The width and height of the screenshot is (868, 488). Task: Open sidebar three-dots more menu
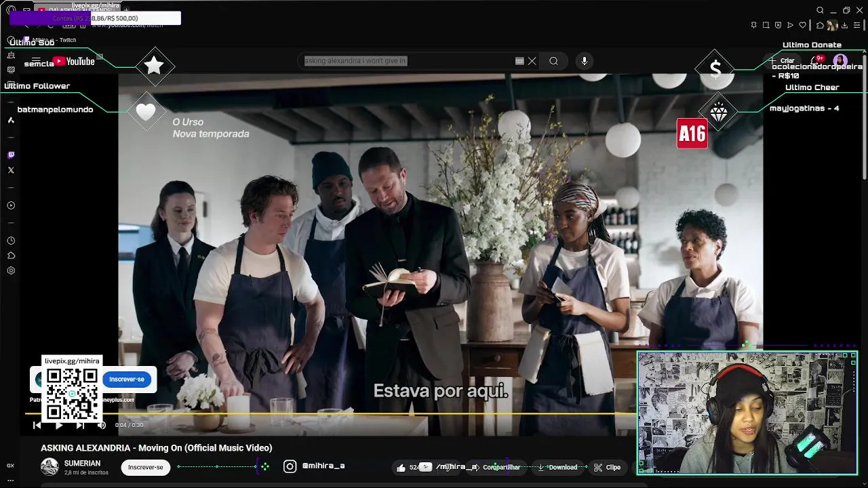(x=10, y=480)
